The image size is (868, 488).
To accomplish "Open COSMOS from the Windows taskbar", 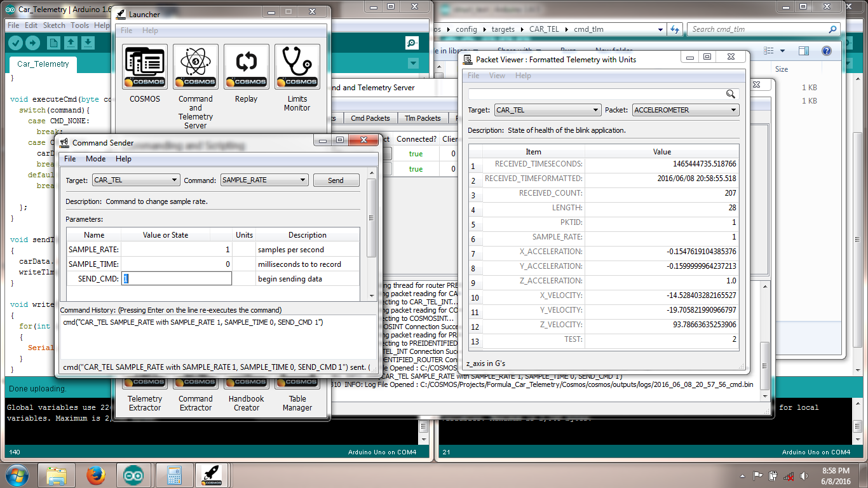I will tap(212, 475).
